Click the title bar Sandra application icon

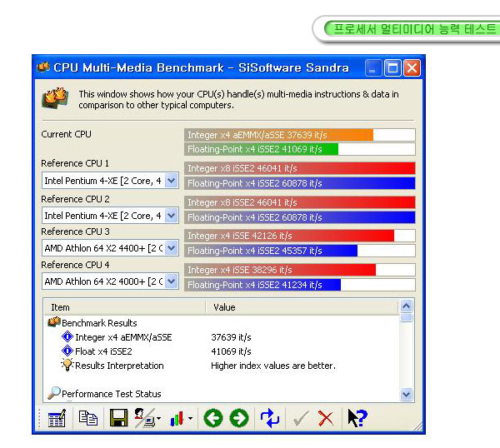pyautogui.click(x=43, y=67)
